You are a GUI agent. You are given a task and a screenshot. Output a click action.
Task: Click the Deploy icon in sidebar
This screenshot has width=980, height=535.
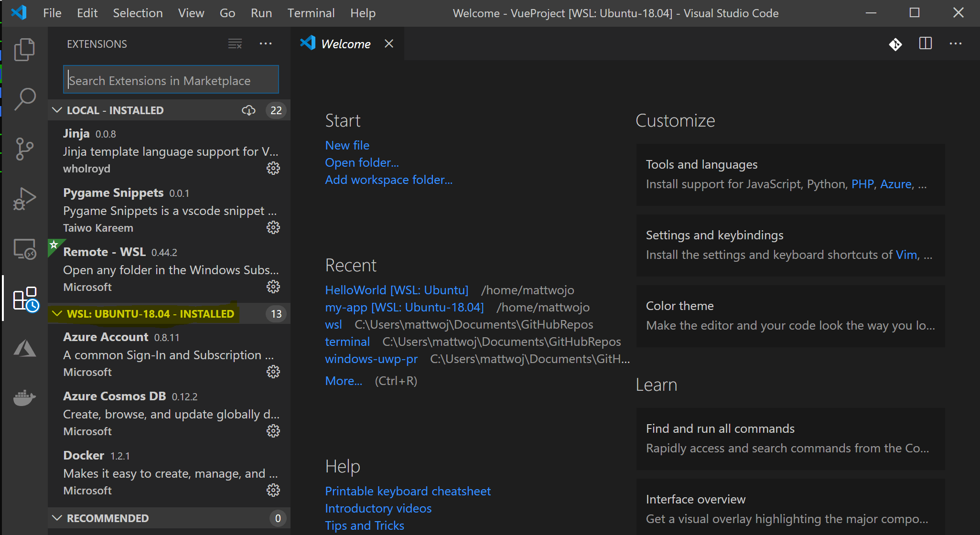(x=24, y=349)
